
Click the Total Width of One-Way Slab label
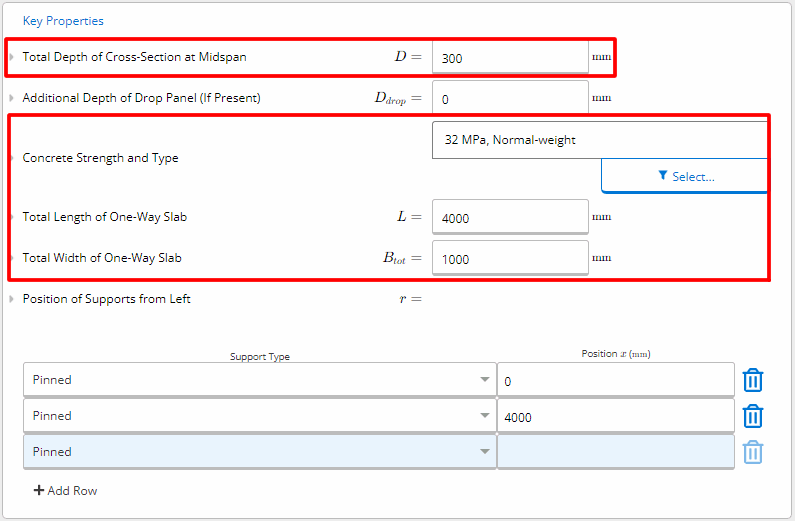(x=102, y=258)
